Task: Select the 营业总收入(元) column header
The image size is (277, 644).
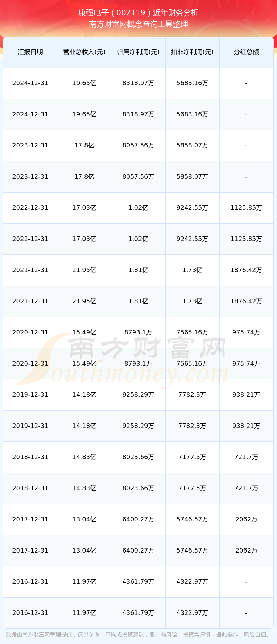Action: (x=84, y=52)
